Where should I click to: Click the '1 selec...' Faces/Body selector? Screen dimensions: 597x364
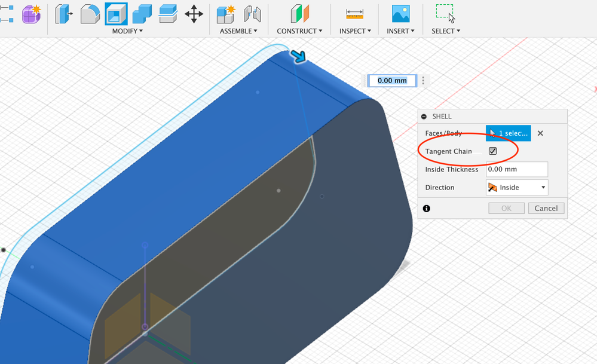509,133
